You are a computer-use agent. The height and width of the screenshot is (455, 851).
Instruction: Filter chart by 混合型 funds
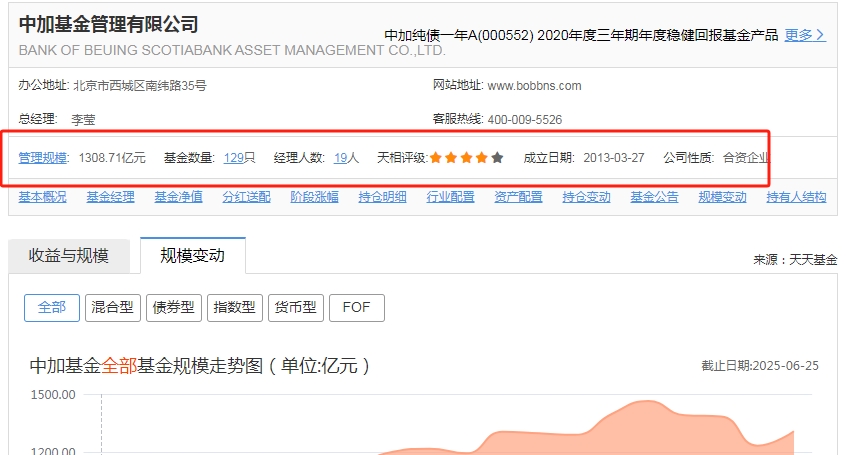click(x=112, y=308)
